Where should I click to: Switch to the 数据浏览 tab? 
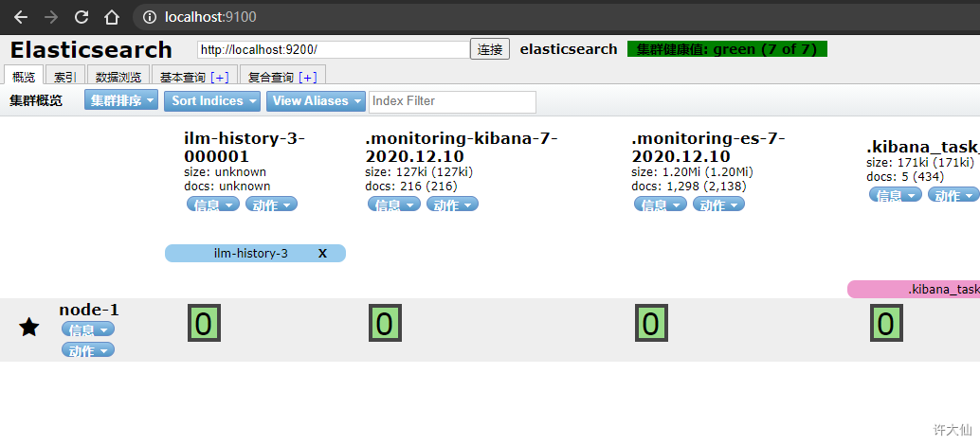[x=118, y=76]
